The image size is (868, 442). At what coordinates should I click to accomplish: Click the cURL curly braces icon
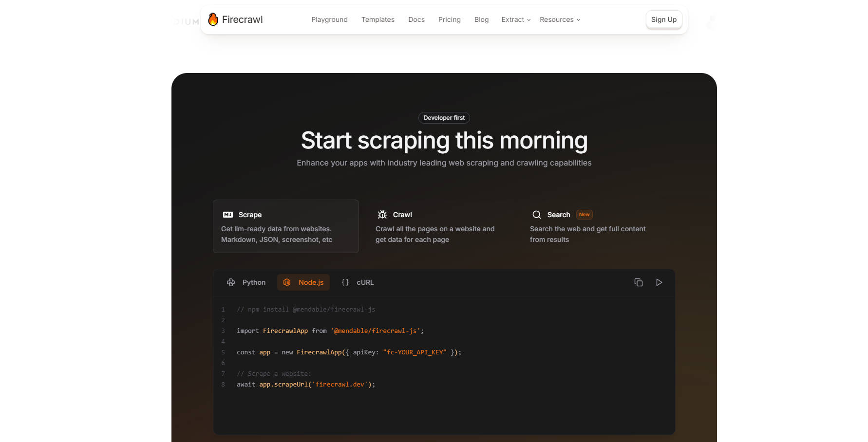(345, 282)
